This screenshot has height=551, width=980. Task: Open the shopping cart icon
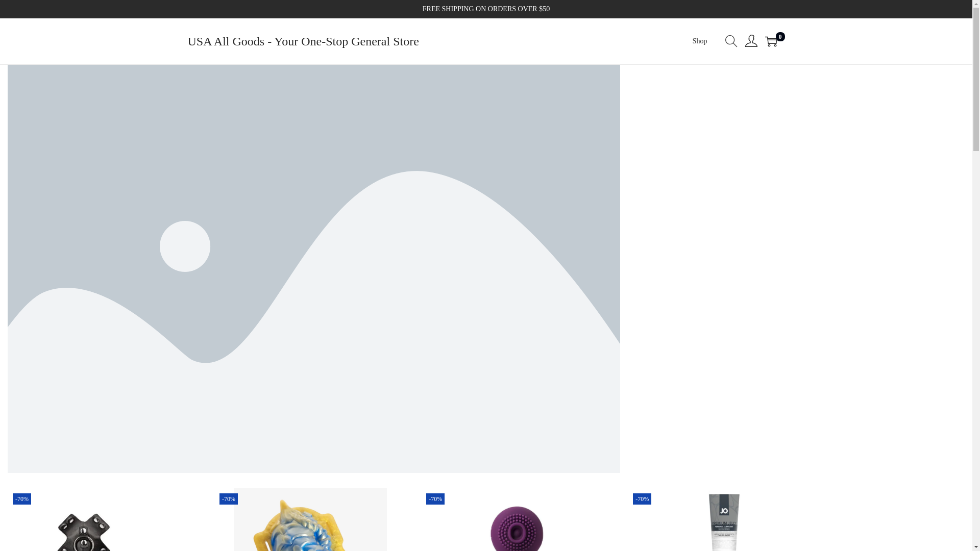click(771, 42)
